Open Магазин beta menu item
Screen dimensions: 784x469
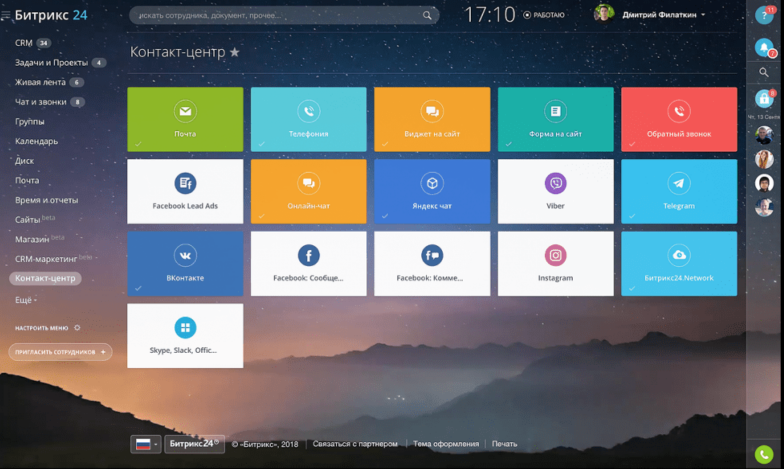[x=40, y=238]
